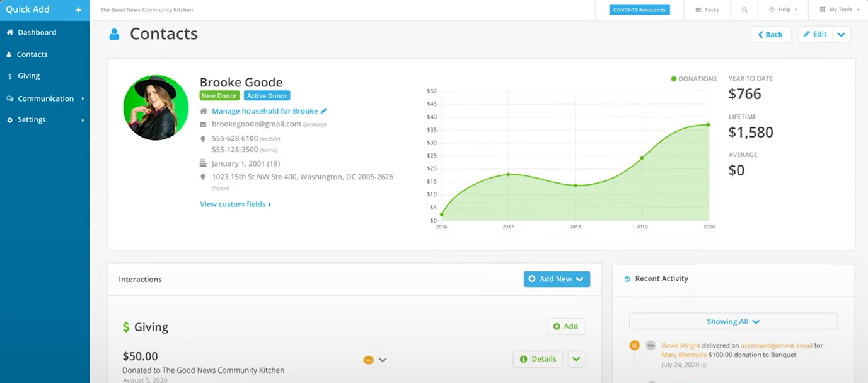Image resolution: width=868 pixels, height=383 pixels.
Task: Click the green dollar icon beside Giving heading
Action: point(126,327)
